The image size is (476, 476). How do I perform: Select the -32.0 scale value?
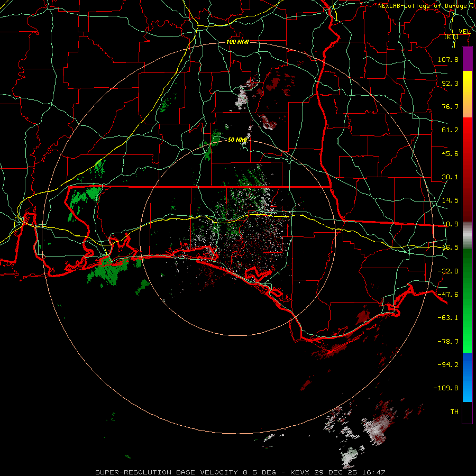[x=448, y=271]
